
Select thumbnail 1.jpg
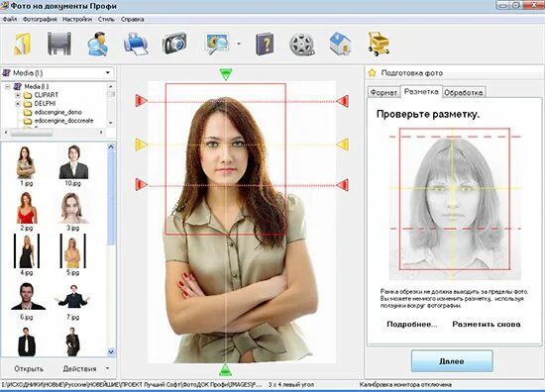click(x=26, y=162)
